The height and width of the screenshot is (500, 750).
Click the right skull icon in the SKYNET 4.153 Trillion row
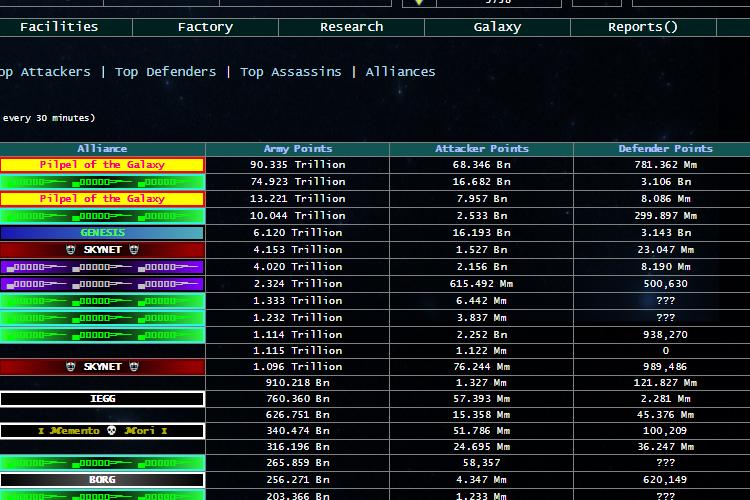click(134, 249)
